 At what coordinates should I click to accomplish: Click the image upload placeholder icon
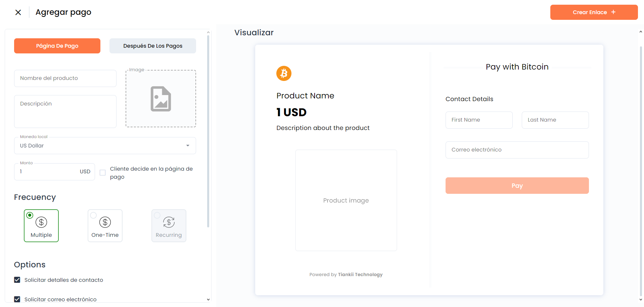pos(161,99)
